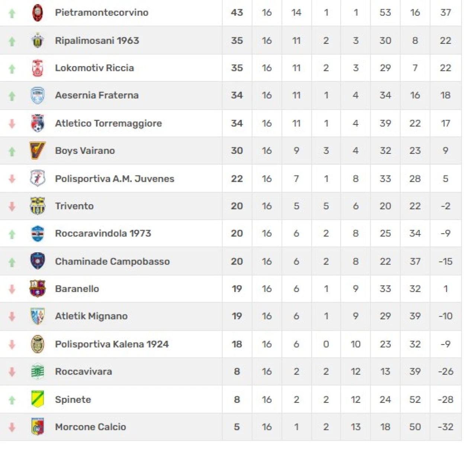Open Atletik Mignano team link

[91, 316]
